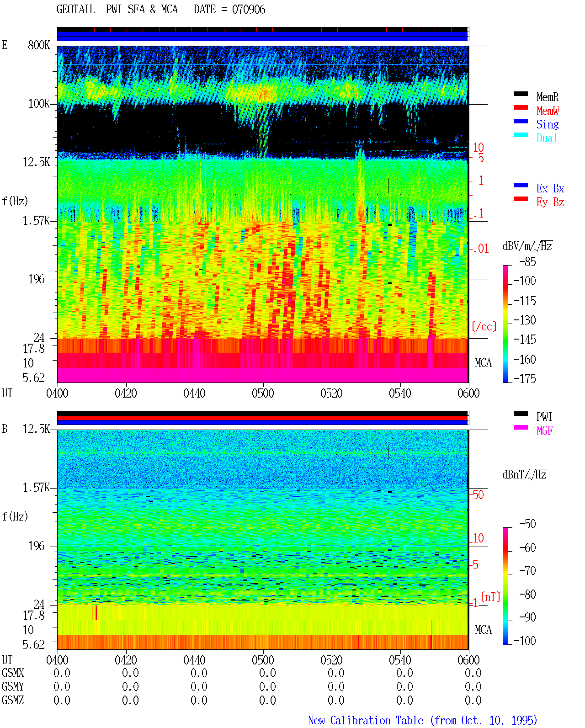Click the MGF legend label

pyautogui.click(x=545, y=430)
